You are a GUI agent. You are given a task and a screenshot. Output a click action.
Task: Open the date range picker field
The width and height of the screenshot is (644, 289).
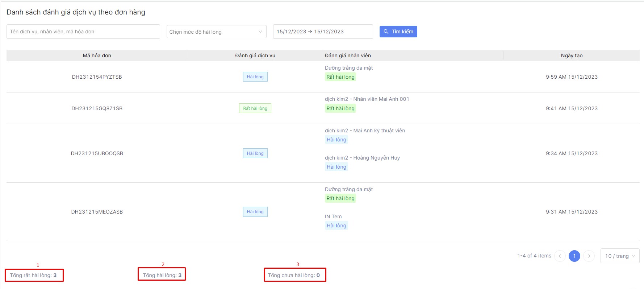(322, 32)
